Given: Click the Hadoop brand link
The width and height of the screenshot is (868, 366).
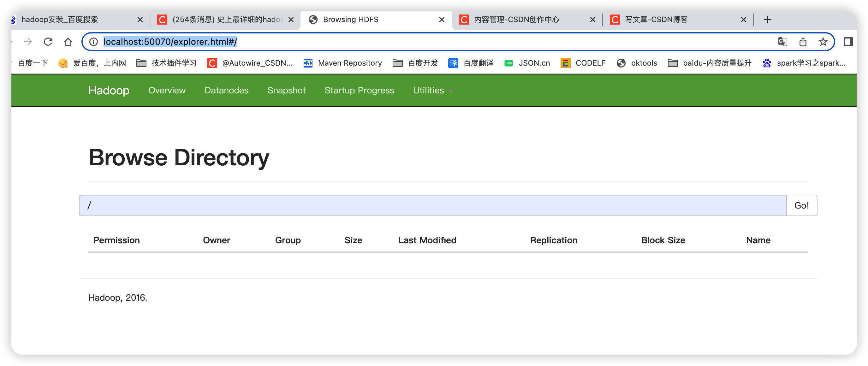Looking at the screenshot, I should (x=109, y=90).
